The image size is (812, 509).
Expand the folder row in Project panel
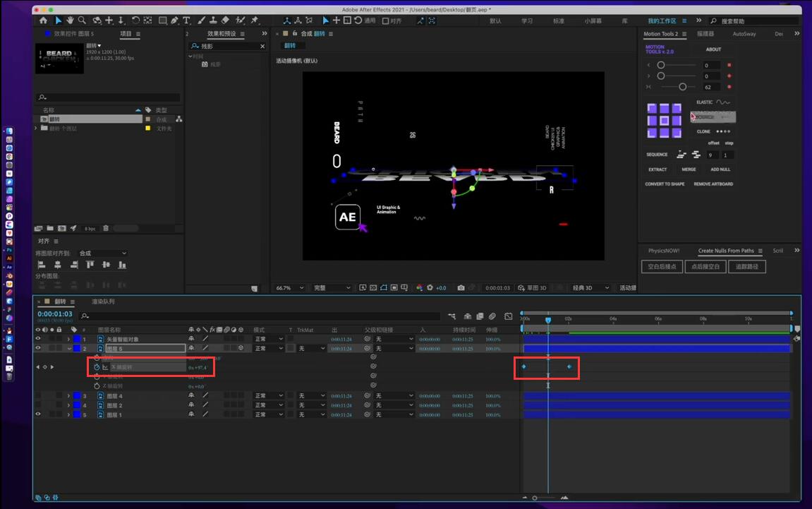click(x=36, y=128)
